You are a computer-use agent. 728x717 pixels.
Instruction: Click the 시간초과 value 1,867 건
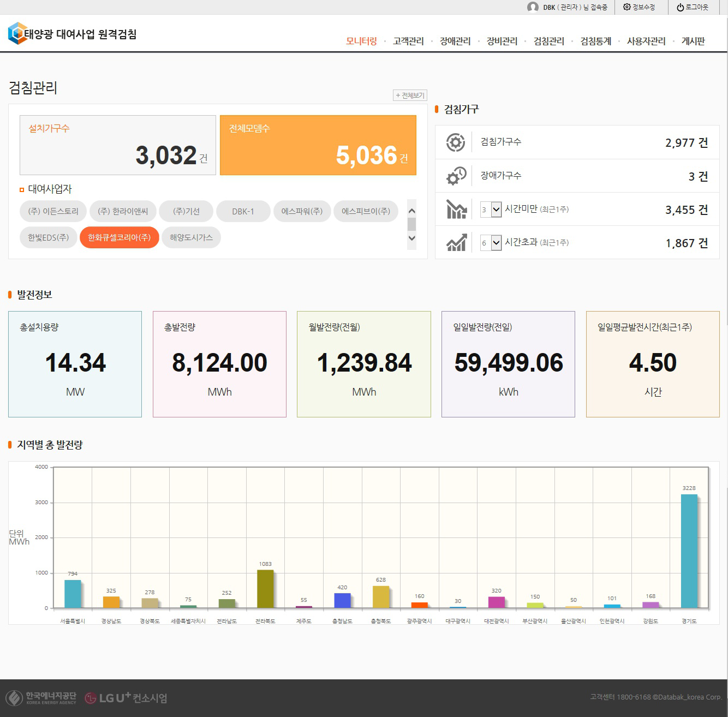pos(687,243)
